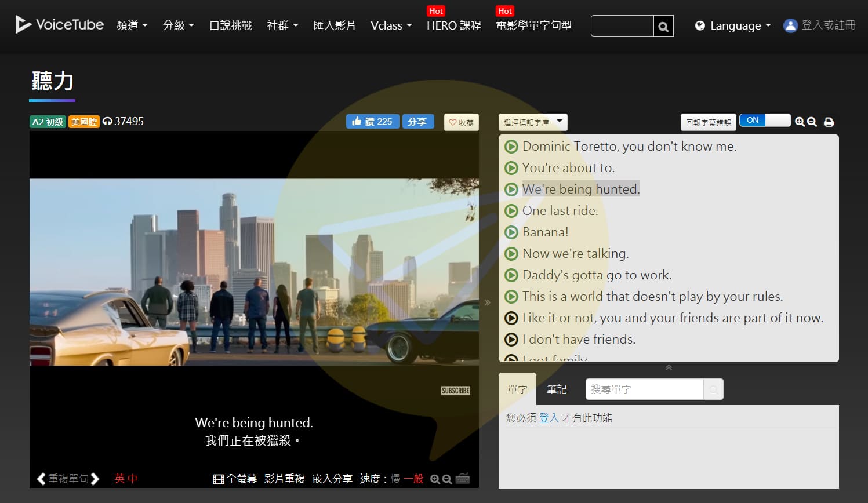Click the VoiceTube logo
Image resolution: width=868 pixels, height=503 pixels.
click(60, 24)
